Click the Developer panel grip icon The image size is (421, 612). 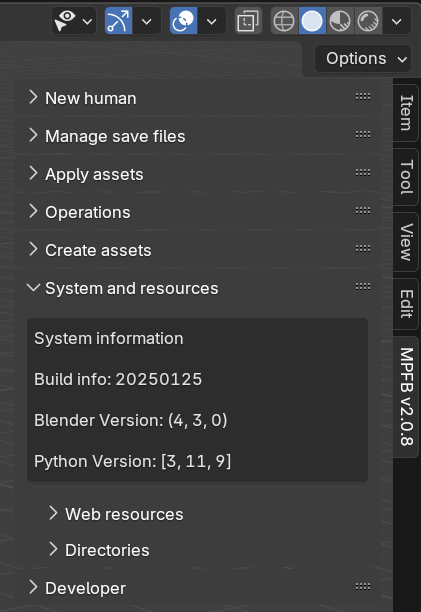(363, 586)
